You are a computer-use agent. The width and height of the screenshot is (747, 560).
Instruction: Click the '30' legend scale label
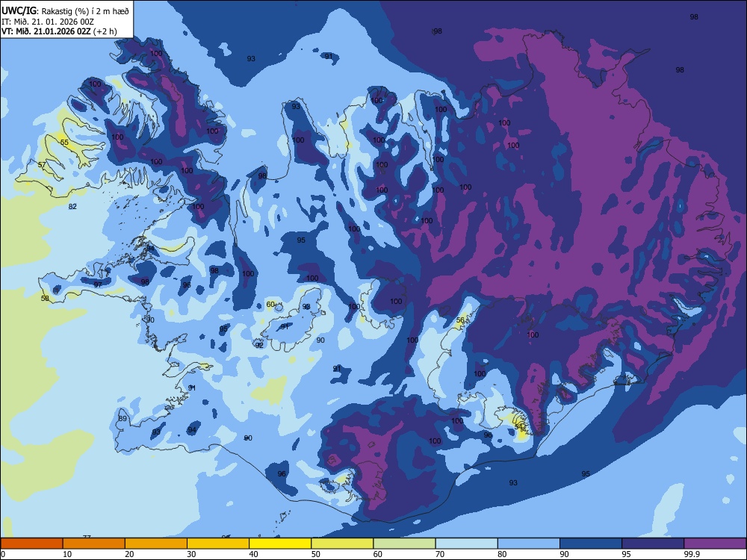point(191,554)
